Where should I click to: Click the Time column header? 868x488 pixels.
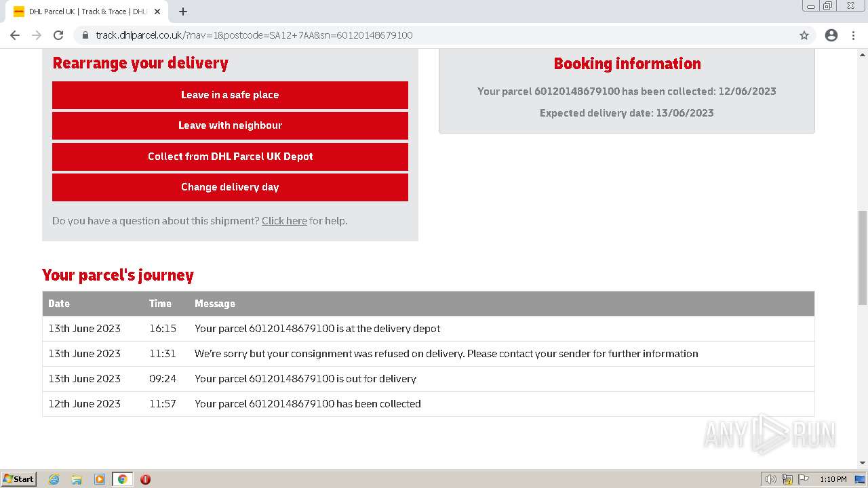[x=160, y=304]
